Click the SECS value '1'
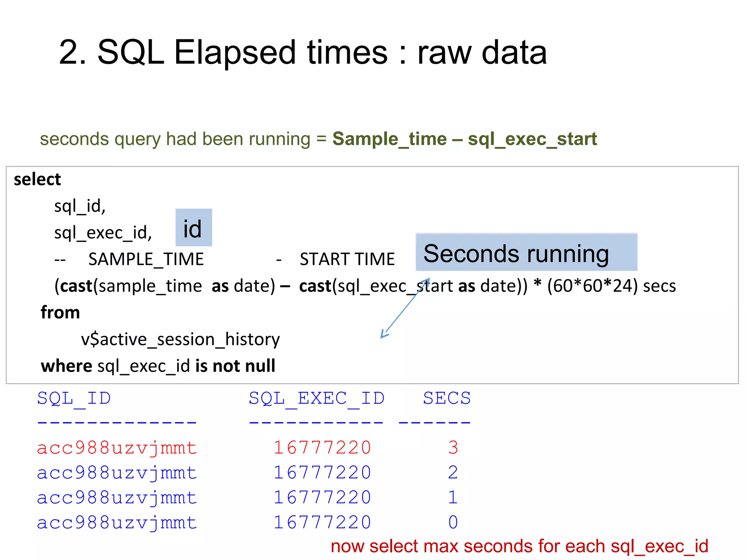The width and height of the screenshot is (747, 560). (x=453, y=497)
